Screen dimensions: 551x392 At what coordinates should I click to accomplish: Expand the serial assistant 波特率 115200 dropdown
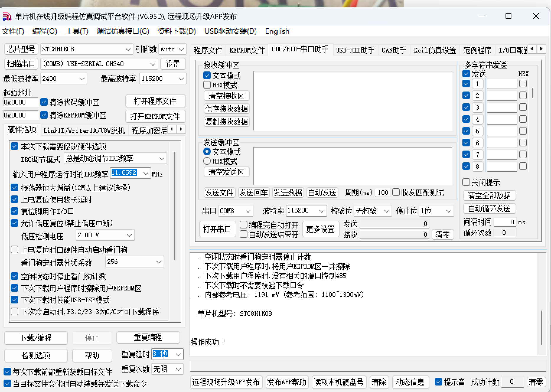pos(322,211)
